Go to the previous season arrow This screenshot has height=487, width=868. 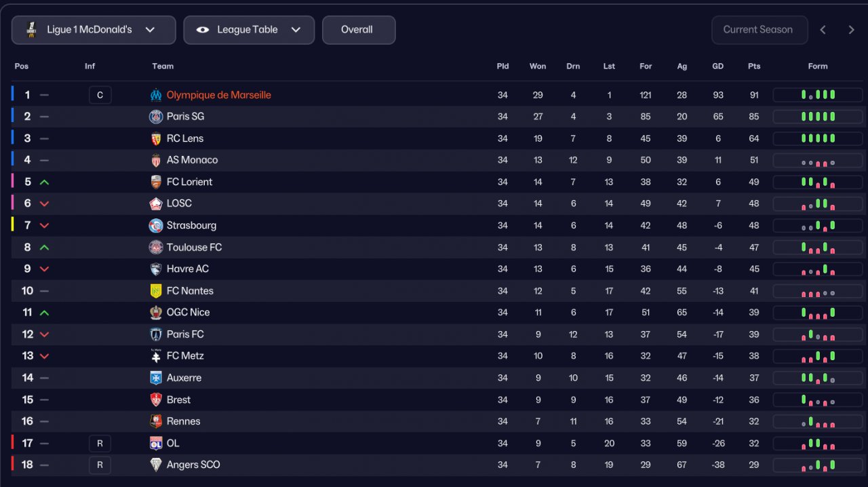823,30
